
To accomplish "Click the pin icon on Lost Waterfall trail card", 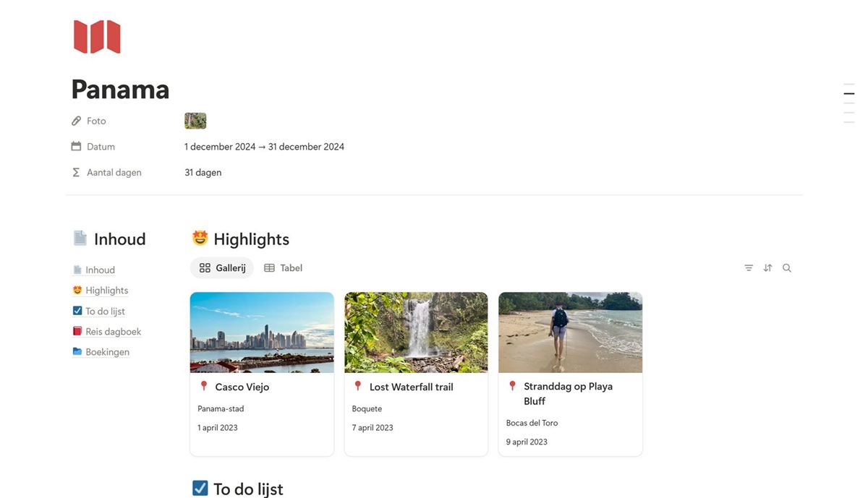I will pyautogui.click(x=357, y=387).
